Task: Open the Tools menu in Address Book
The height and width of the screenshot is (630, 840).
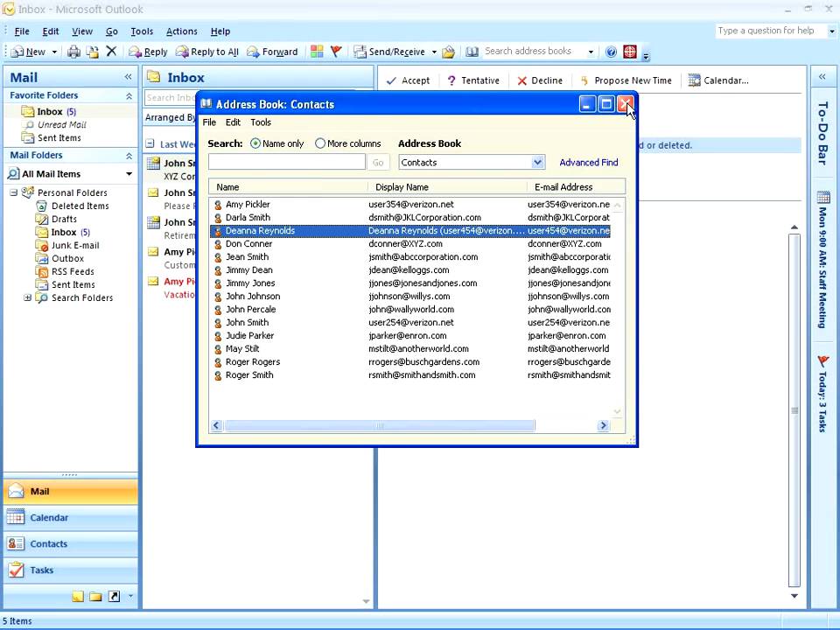Action: [x=261, y=122]
